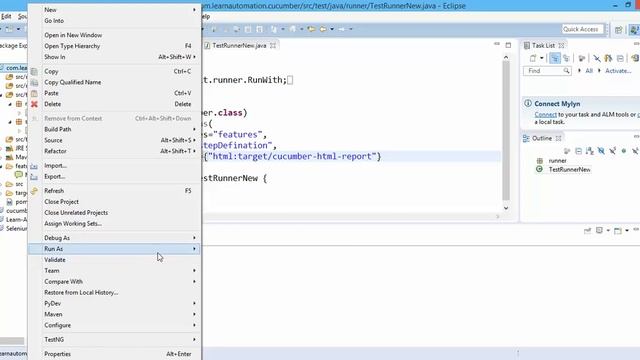
Task: Click the Import icon in the context menu
Action: [x=34, y=166]
